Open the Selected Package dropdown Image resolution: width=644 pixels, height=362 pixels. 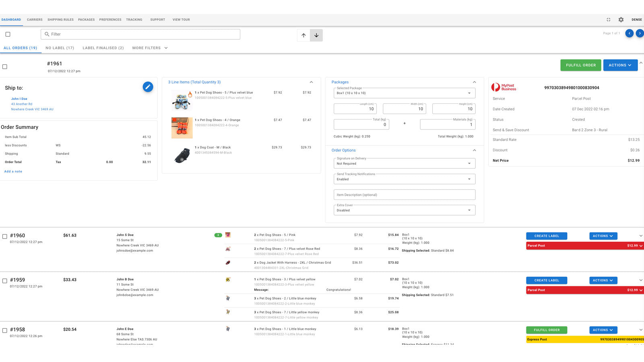tap(404, 93)
